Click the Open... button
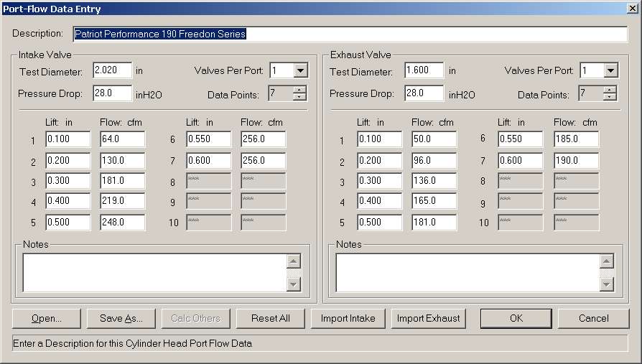Viewport: 642px width, 364px height. coord(46,319)
